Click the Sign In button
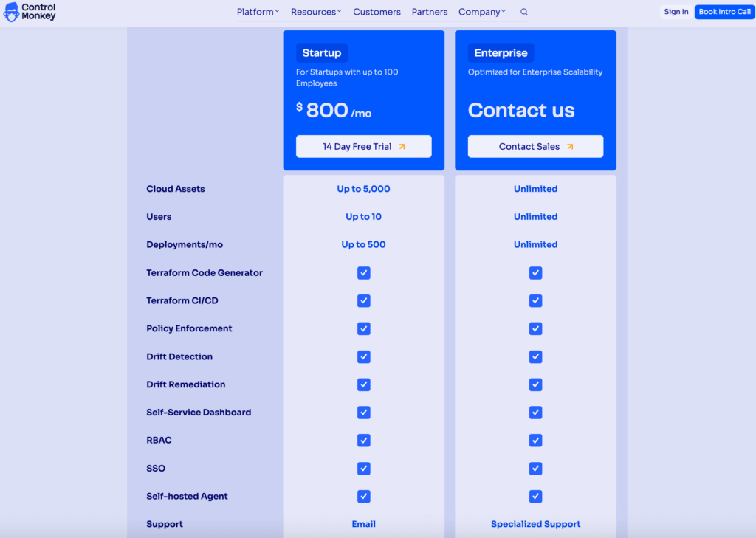The width and height of the screenshot is (756, 538). click(676, 12)
